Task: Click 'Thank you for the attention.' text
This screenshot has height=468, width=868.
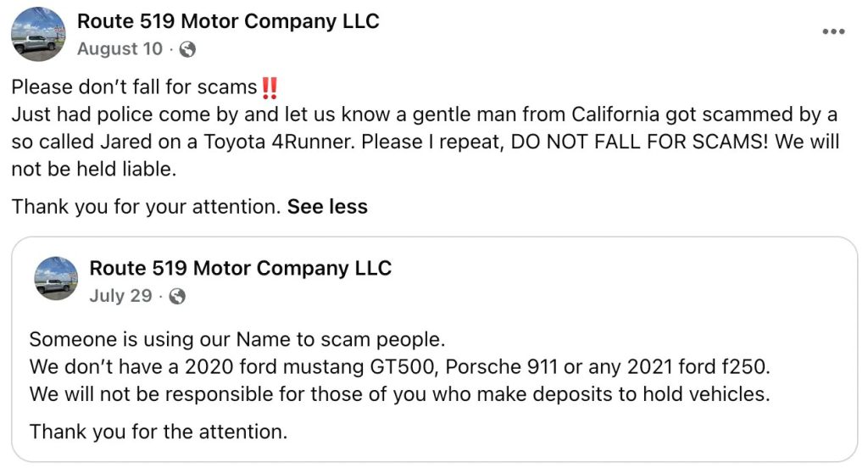Action: [158, 432]
